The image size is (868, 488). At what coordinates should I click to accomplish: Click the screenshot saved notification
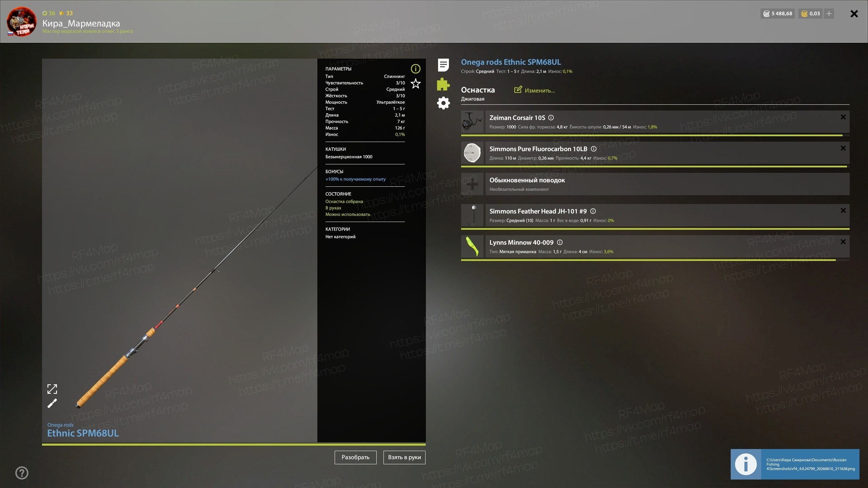[795, 464]
